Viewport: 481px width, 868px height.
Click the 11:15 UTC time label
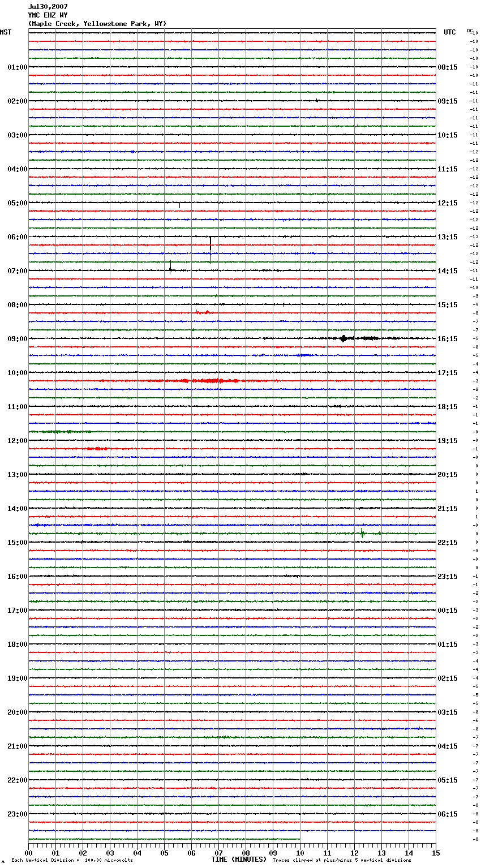[x=448, y=169]
